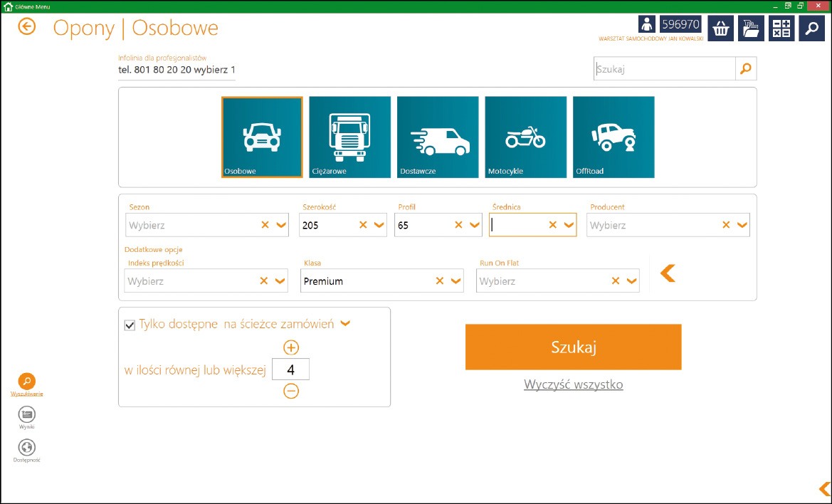Screen dimensions: 832x504
Task: Select the Dostawcze van tile
Action: tap(438, 137)
